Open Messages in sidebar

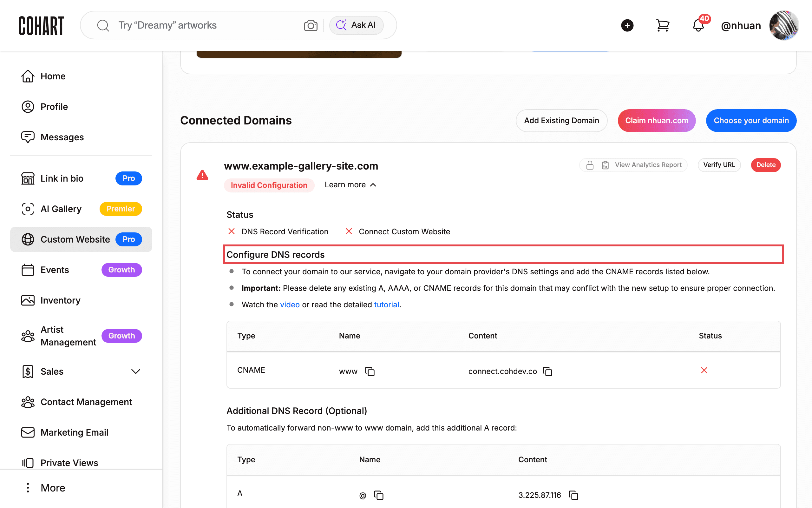(81, 137)
